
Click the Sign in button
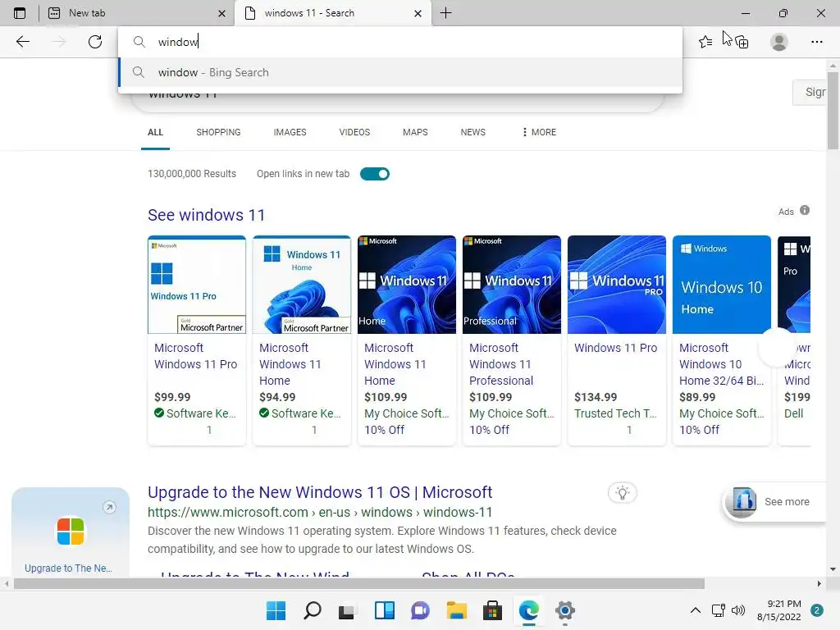810,92
